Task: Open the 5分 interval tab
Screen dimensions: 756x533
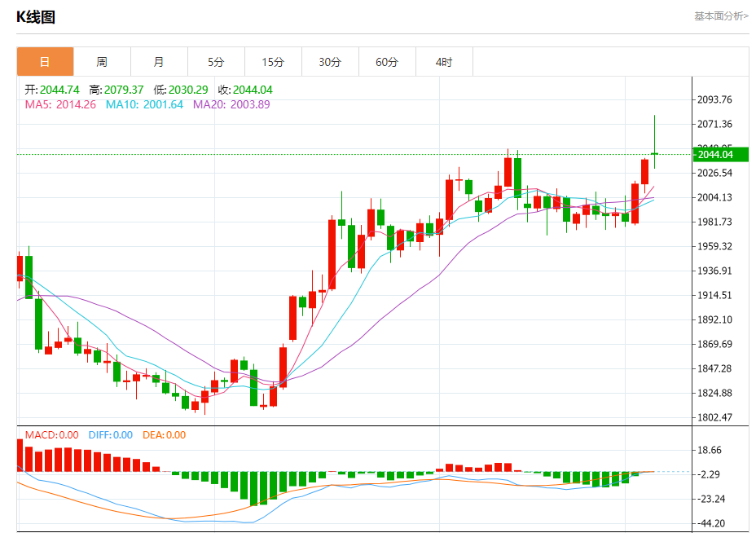Action: pos(216,62)
